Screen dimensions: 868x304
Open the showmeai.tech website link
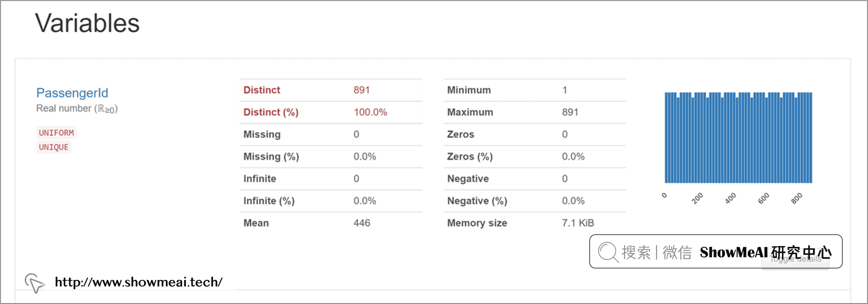[139, 282]
